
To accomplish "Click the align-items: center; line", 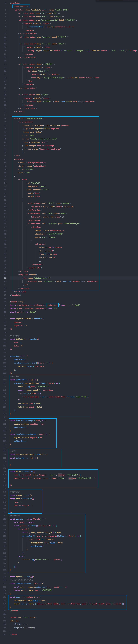I will pyautogui.click(x=24, y=628).
